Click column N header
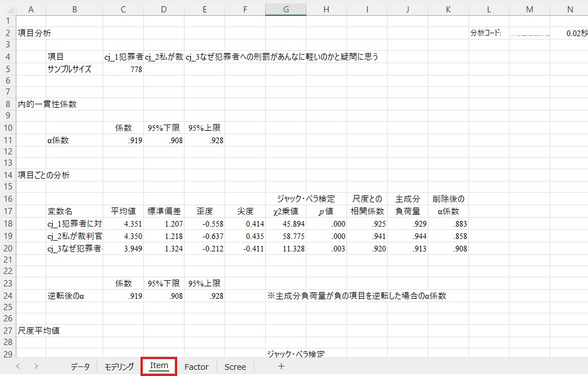Viewport: 588px width, 376px height. [569, 10]
